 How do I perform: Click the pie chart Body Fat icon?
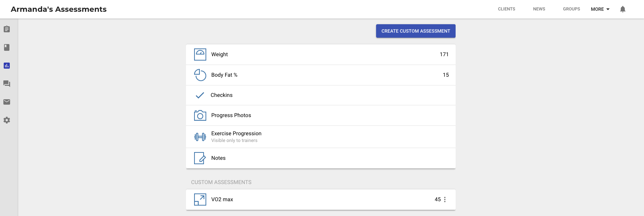pos(200,75)
